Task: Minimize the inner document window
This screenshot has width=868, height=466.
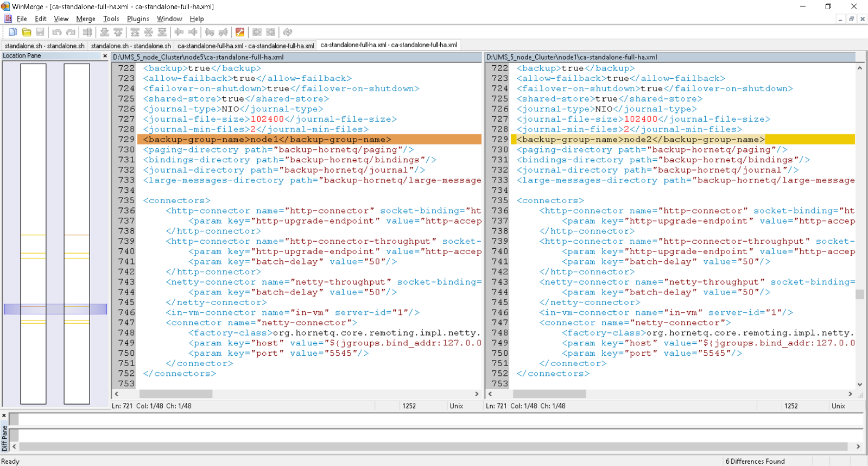Action: 840,19
